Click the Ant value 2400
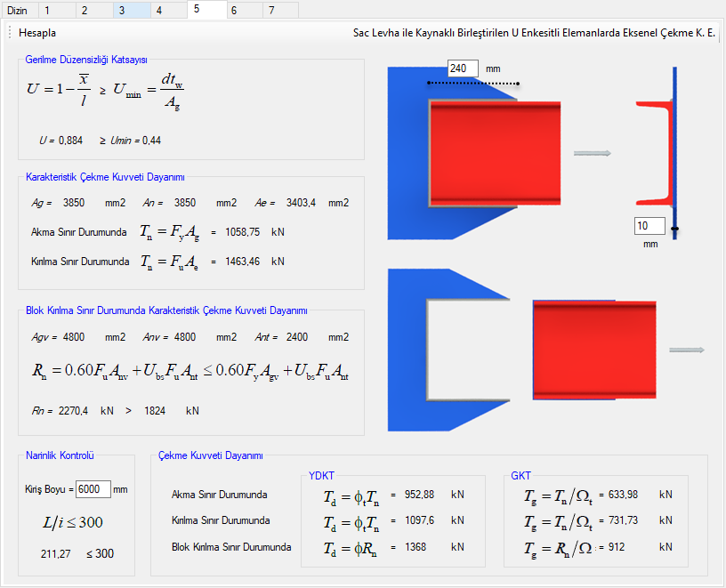The image size is (726, 588). pyautogui.click(x=297, y=337)
